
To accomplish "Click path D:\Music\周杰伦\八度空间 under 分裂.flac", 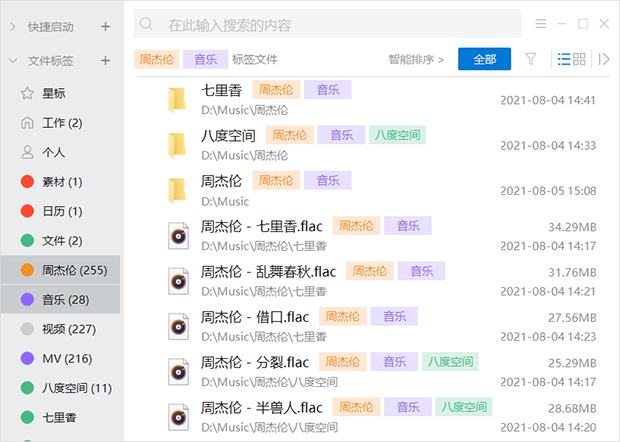I will tap(270, 382).
